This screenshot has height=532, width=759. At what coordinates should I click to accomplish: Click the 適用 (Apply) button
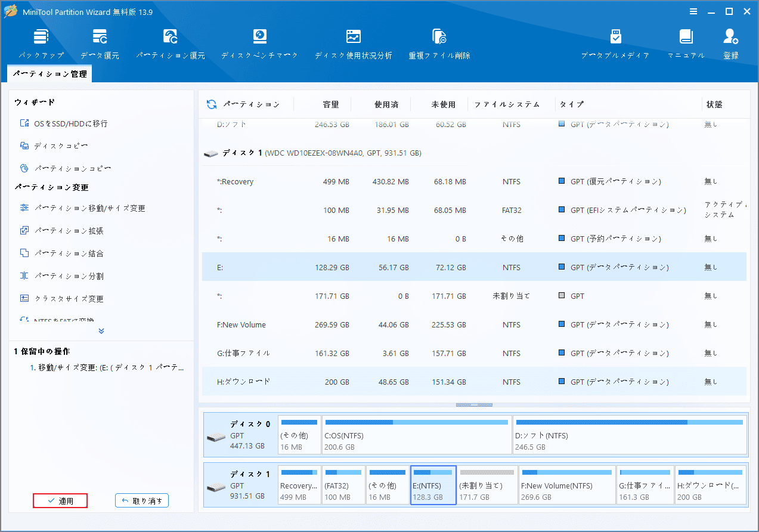[60, 501]
